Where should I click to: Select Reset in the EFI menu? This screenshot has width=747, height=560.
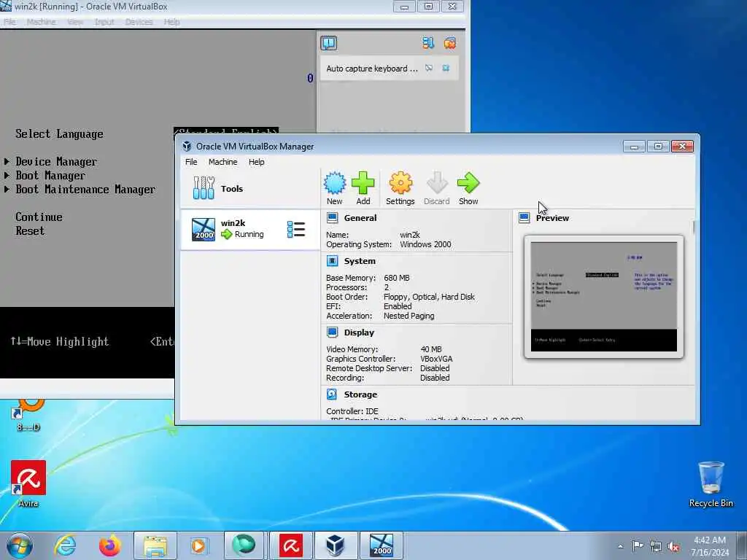click(x=30, y=231)
